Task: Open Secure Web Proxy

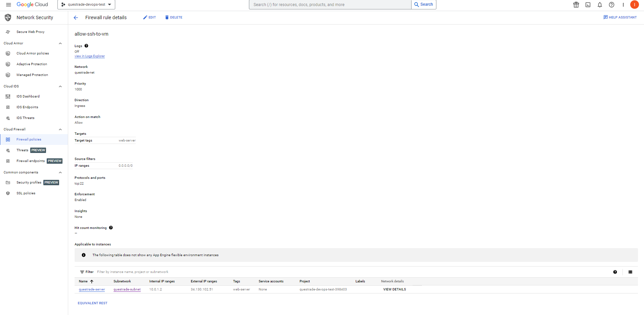Action: click(x=31, y=32)
